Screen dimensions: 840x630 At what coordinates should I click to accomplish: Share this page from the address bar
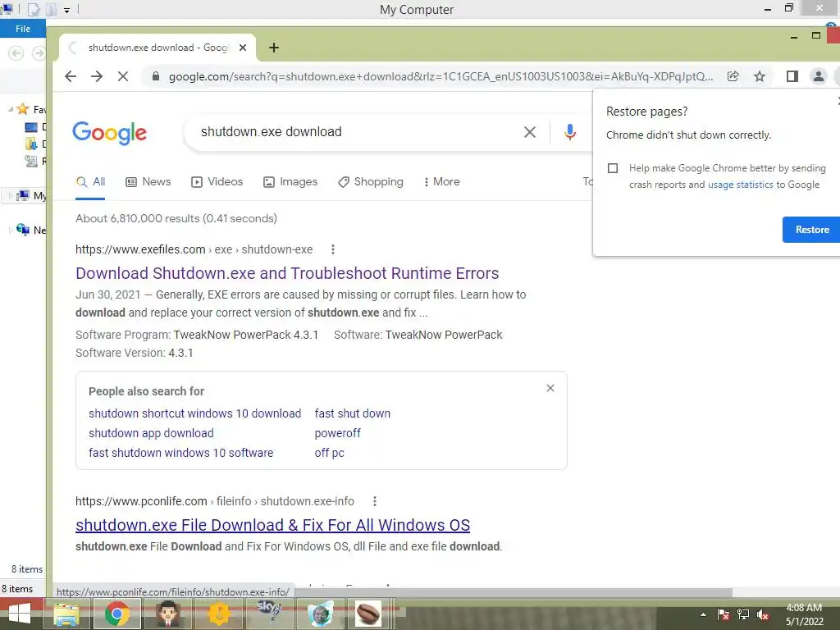click(x=733, y=76)
